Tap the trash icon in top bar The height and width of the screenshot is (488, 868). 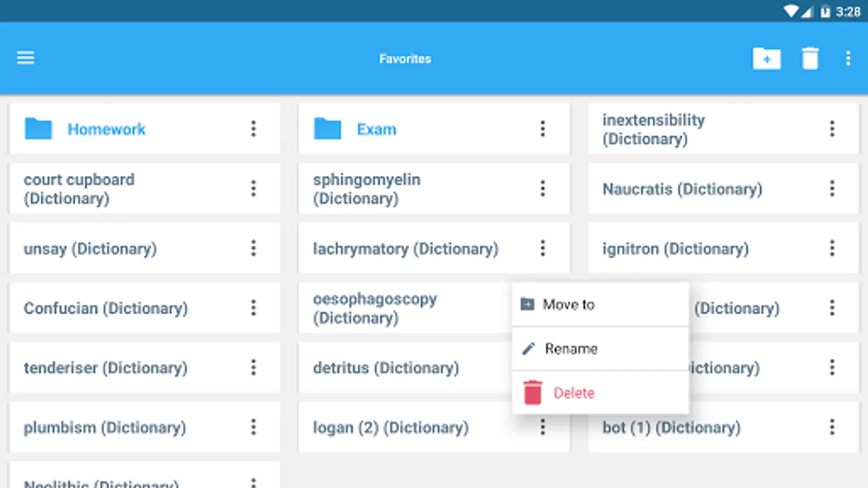[810, 59]
